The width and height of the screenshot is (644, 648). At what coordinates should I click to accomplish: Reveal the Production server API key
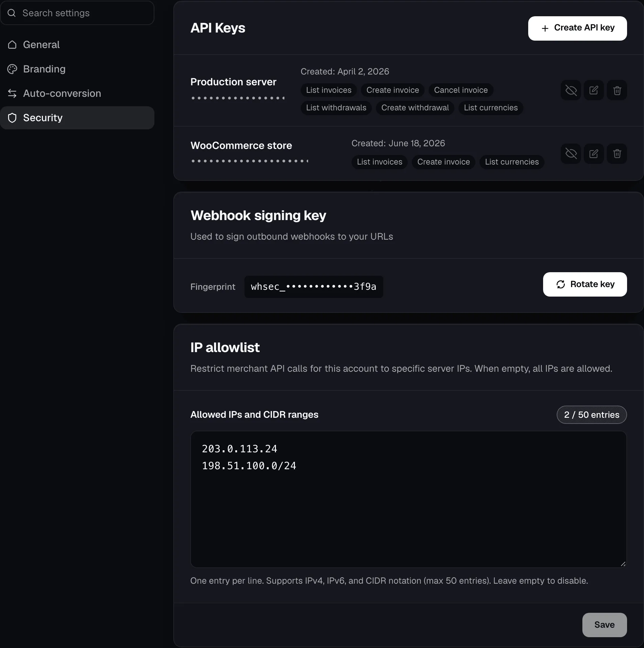(x=571, y=90)
